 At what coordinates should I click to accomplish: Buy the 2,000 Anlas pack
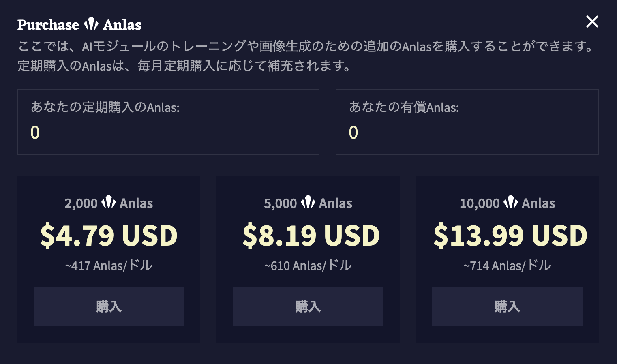point(109,307)
